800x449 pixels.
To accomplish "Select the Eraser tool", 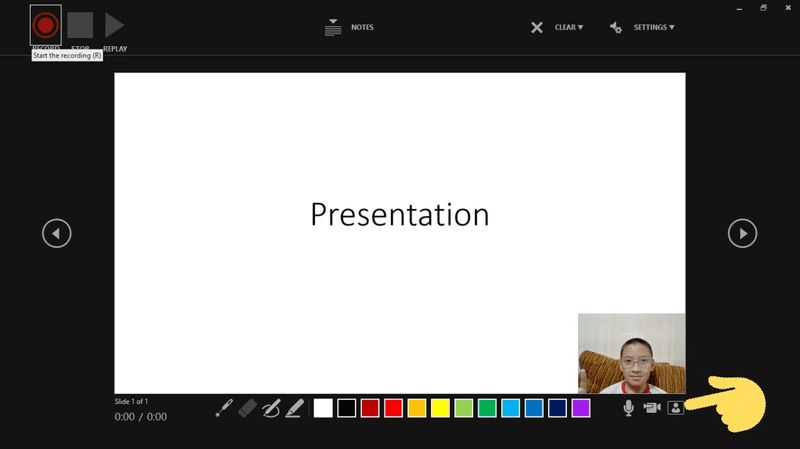I will click(x=248, y=408).
